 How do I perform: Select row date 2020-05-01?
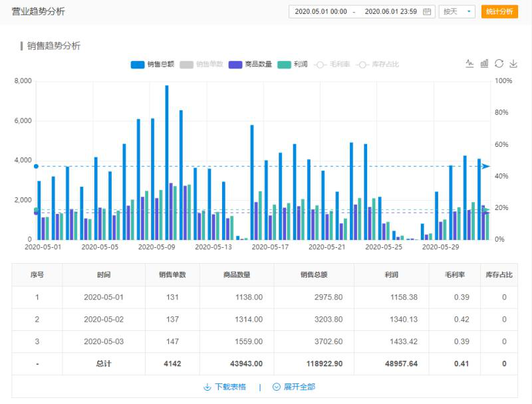coord(104,297)
